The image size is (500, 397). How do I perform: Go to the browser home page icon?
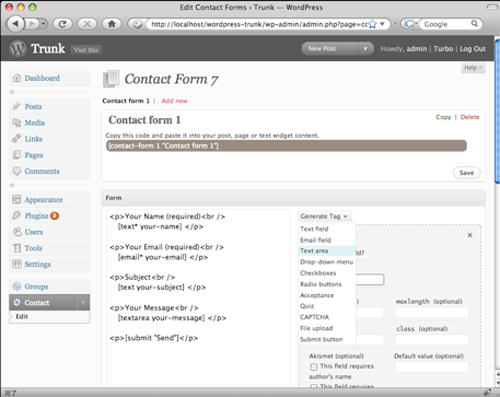112,24
